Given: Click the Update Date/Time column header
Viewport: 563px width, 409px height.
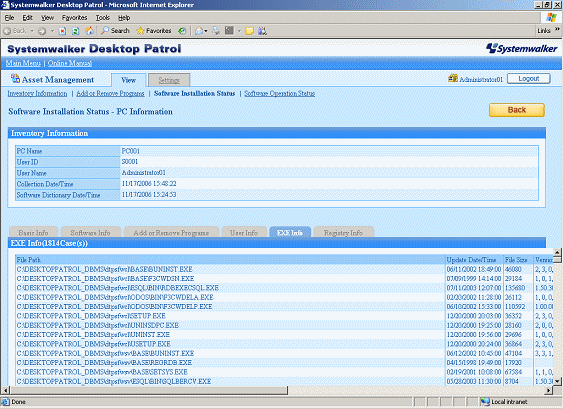Looking at the screenshot, I should [474, 260].
